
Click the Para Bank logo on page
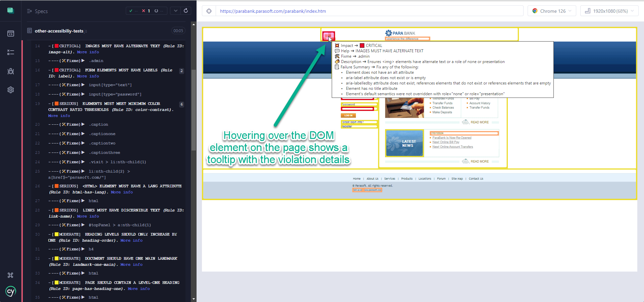[400, 33]
